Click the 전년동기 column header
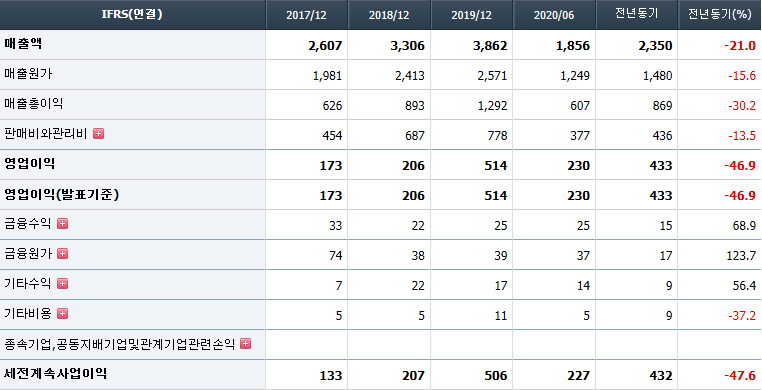This screenshot has height=390, width=762. coord(637,15)
